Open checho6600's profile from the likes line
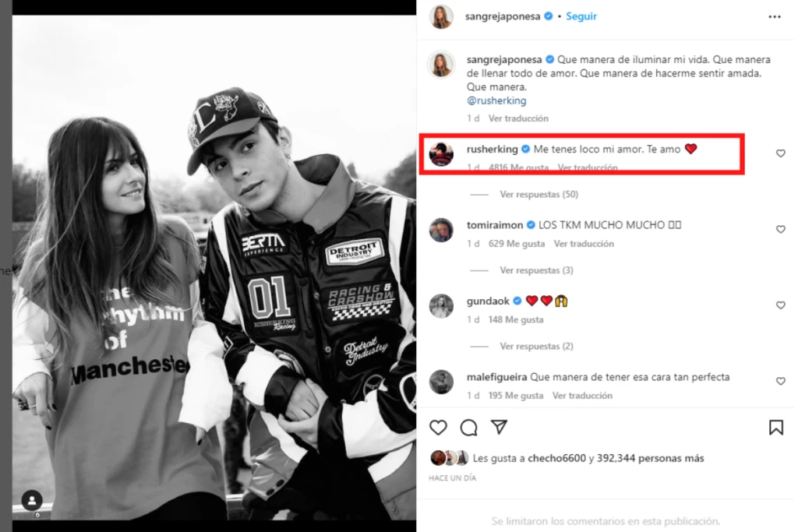Screen dimensions: 798x532 [x=556, y=458]
